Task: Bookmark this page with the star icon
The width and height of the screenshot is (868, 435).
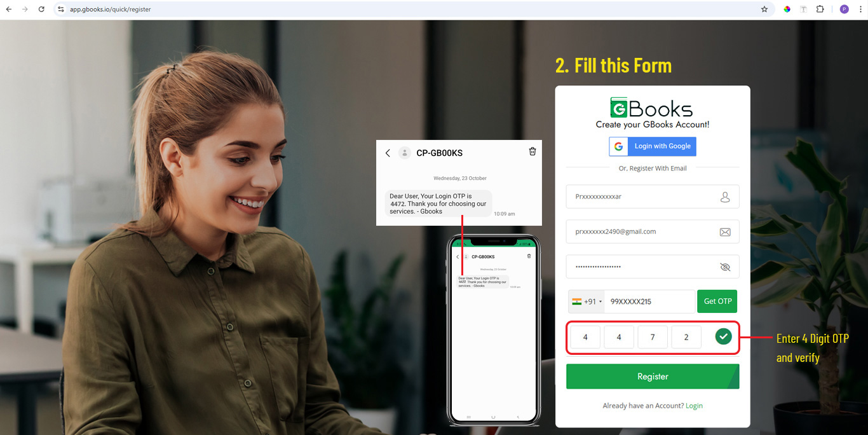Action: pos(764,10)
